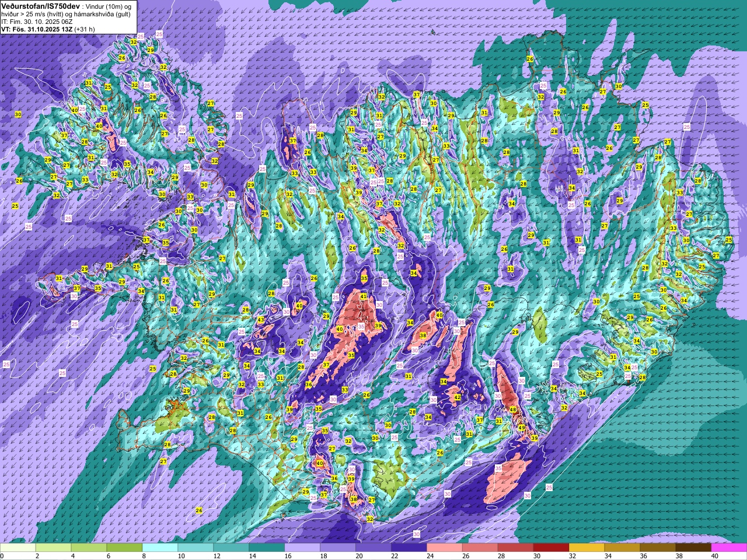Select the 14–16 m/s dark teal legend swatch
This screenshot has height=560, width=747.
pyautogui.click(x=267, y=548)
